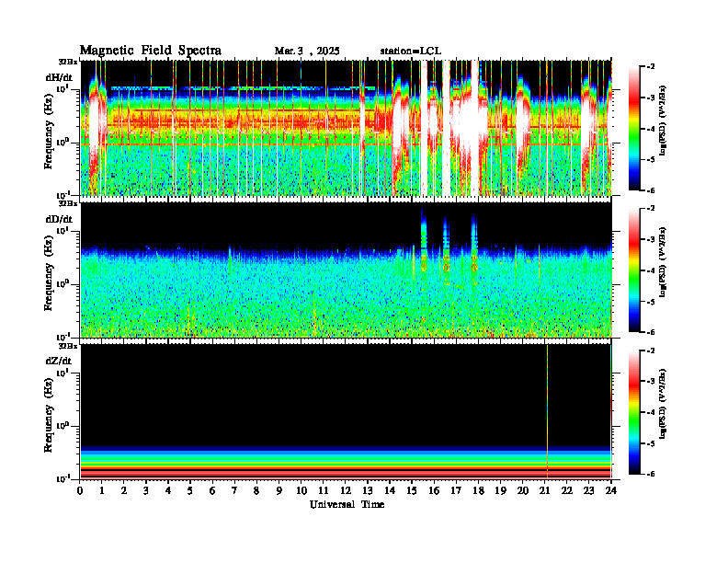Click the '-2' value on dH/dt colorbar

650,67
